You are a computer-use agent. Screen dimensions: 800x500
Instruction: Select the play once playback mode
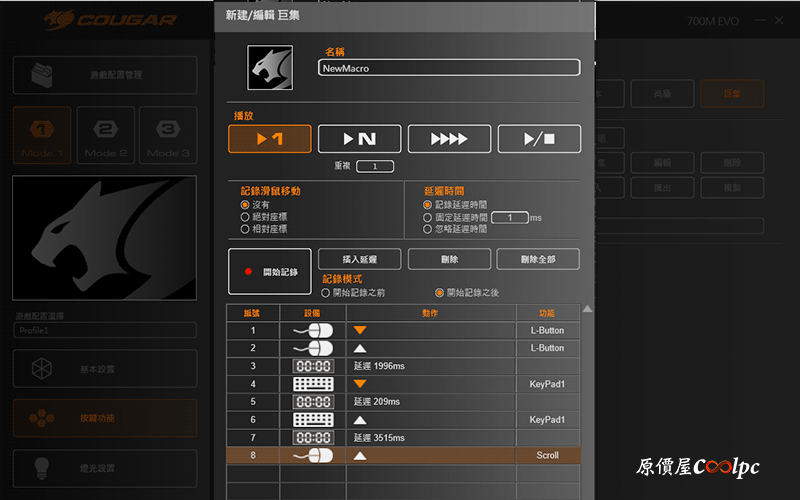tap(269, 139)
